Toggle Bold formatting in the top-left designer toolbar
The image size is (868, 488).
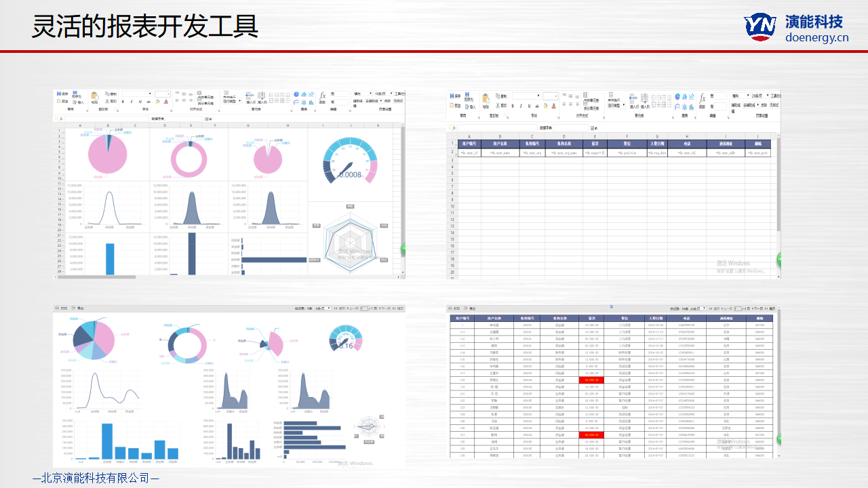pos(123,102)
